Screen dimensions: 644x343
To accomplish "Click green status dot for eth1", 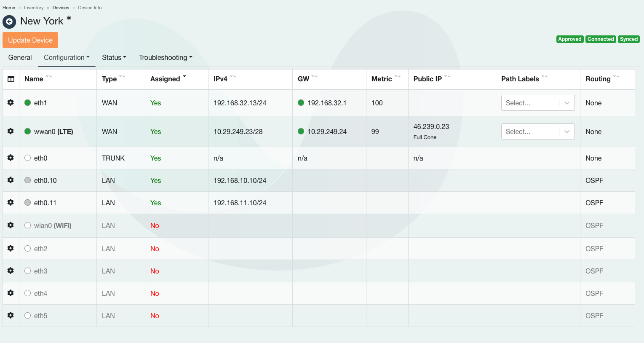I will click(28, 103).
